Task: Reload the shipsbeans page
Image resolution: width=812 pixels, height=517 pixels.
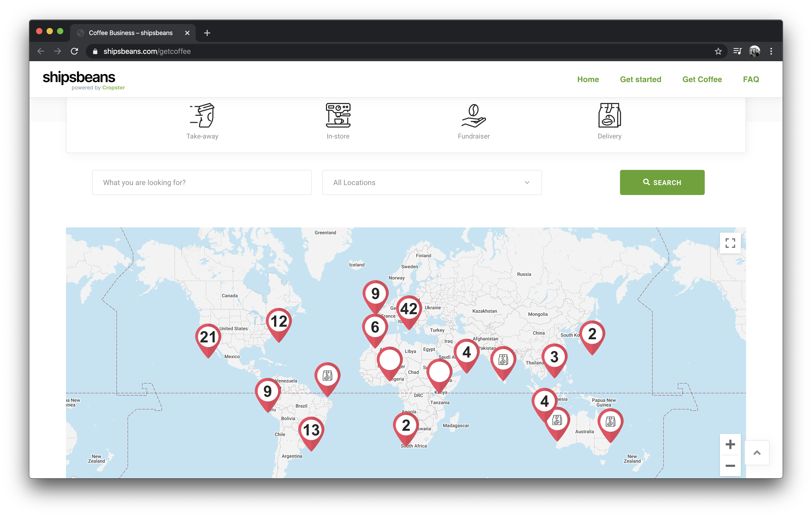Action: coord(75,51)
